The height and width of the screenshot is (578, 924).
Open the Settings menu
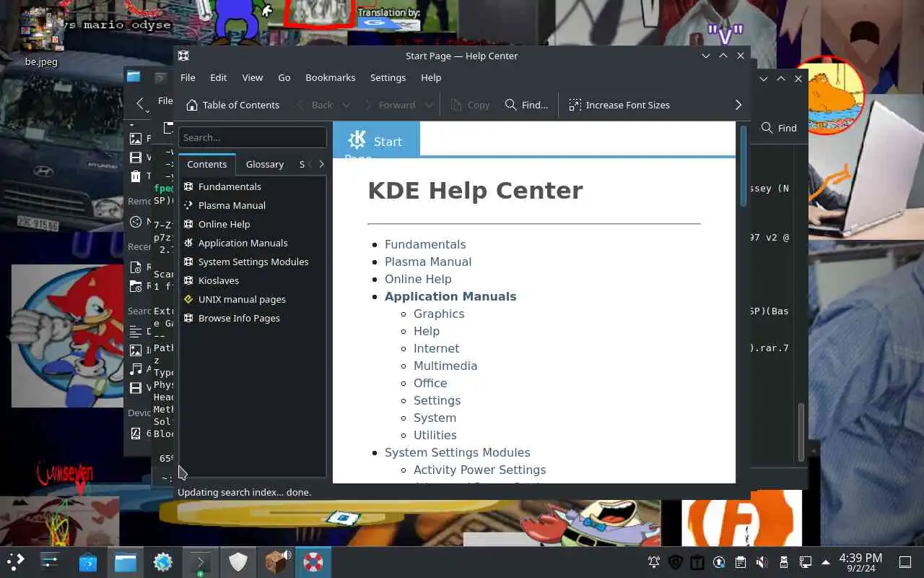pos(388,77)
